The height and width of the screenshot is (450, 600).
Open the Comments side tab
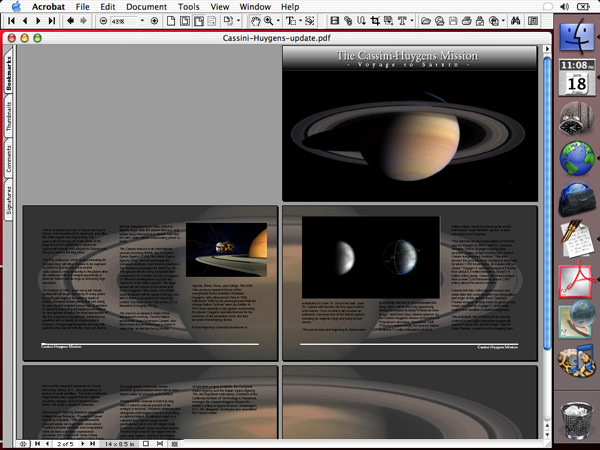(x=8, y=159)
